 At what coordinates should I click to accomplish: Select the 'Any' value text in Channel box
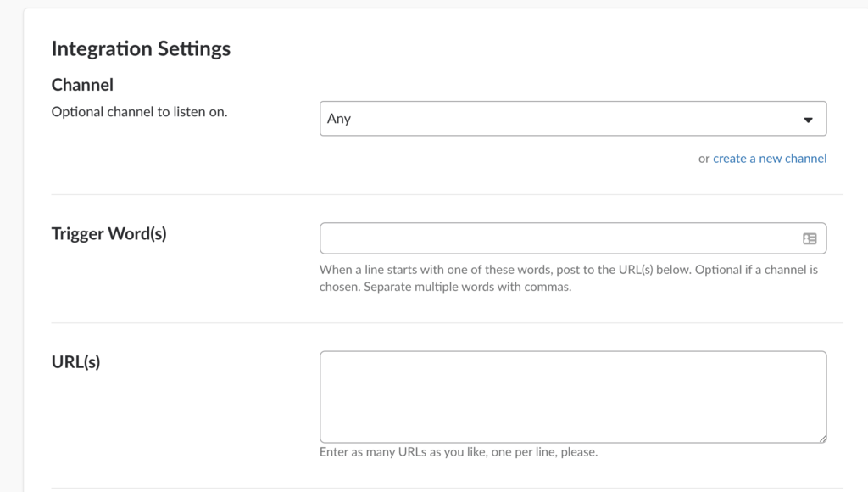pos(339,119)
